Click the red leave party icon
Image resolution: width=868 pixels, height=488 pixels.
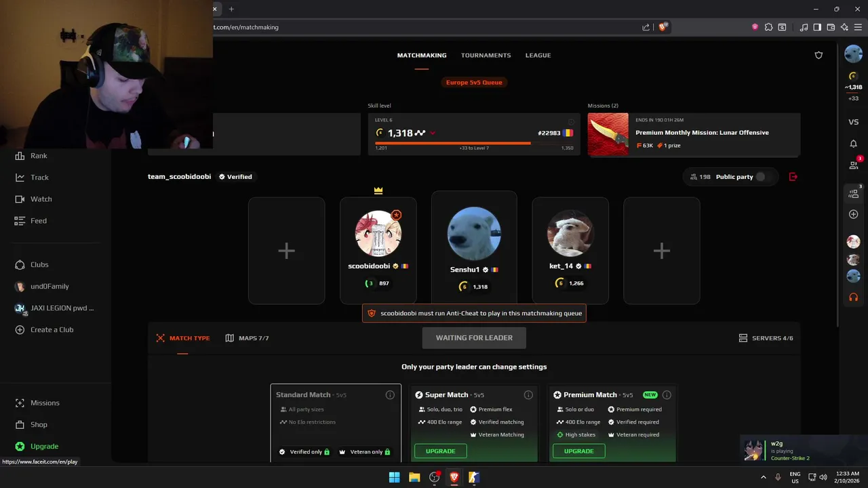793,177
